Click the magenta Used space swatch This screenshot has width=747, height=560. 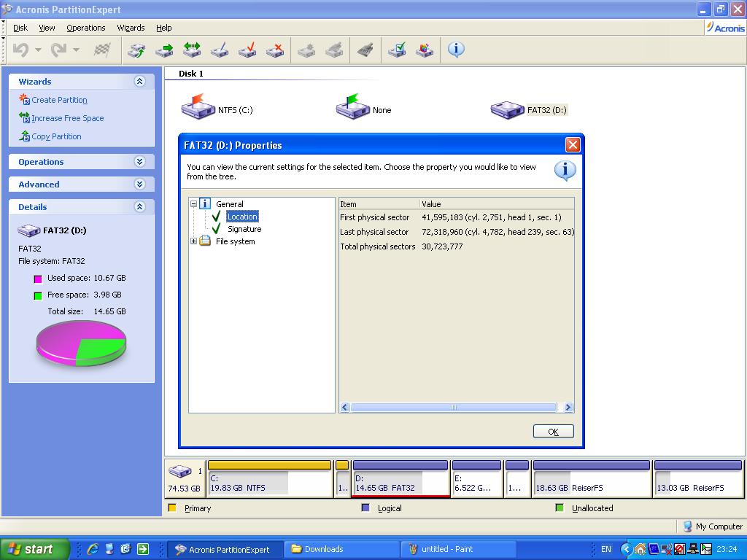pos(38,279)
